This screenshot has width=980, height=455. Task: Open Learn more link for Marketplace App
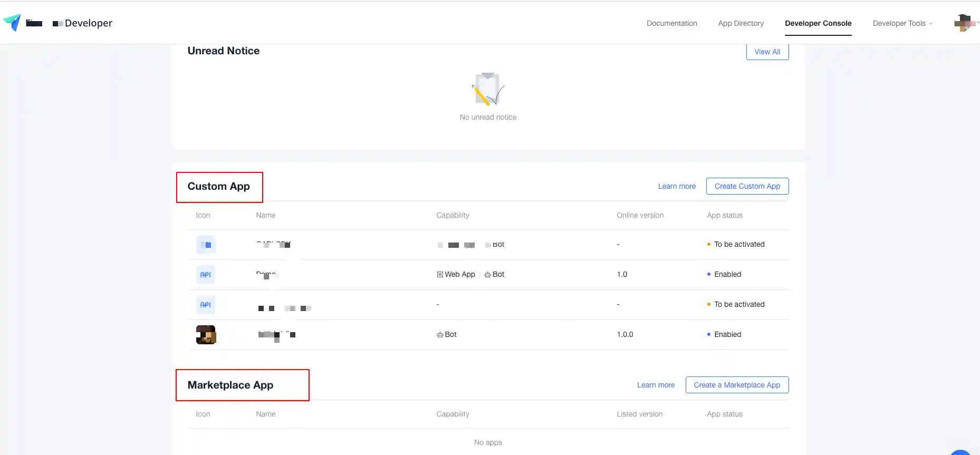click(656, 385)
